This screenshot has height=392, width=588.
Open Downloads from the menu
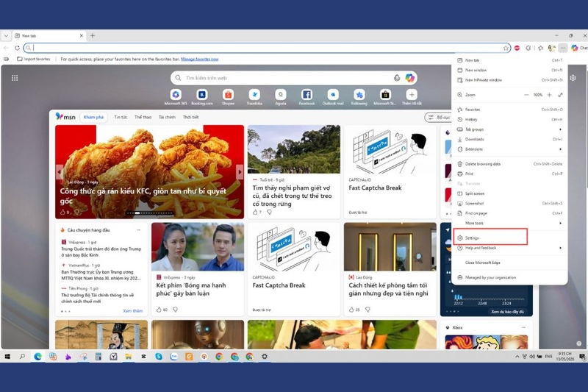509,139
